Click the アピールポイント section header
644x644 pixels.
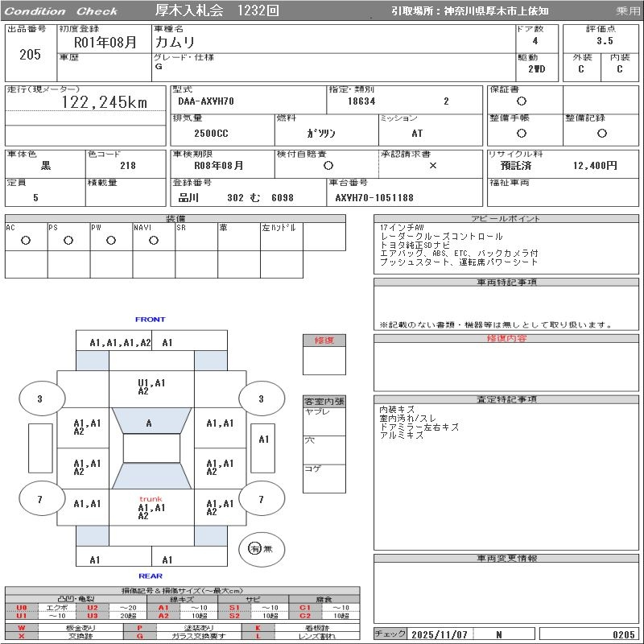(506, 219)
